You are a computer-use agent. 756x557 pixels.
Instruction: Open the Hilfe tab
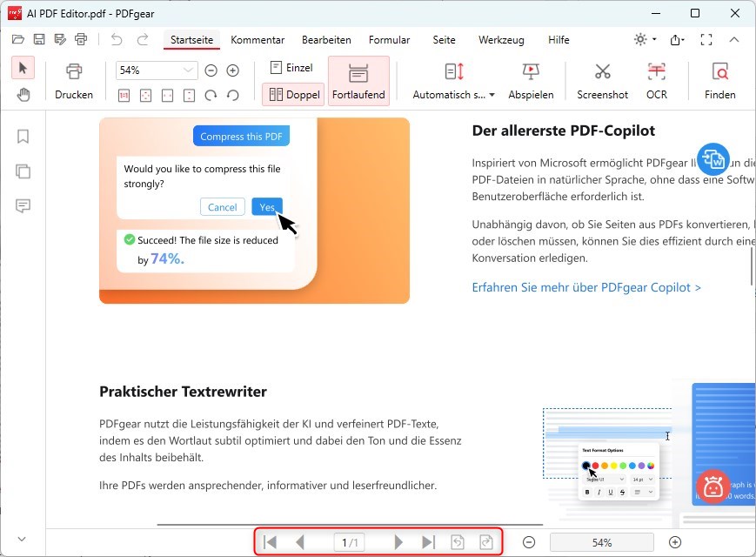[559, 40]
